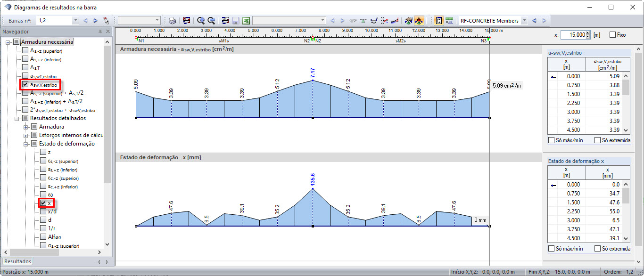
Task: Click the zoom in magnifier icon
Action: click(x=201, y=21)
